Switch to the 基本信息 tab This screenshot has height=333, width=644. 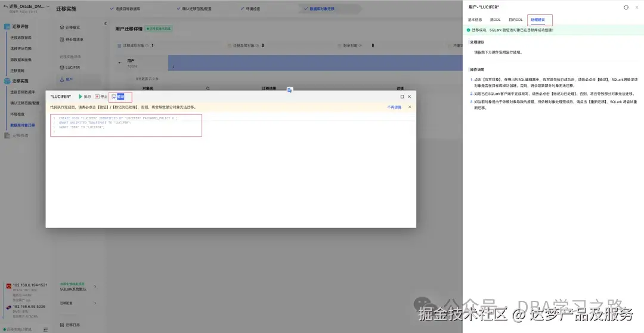(x=475, y=20)
